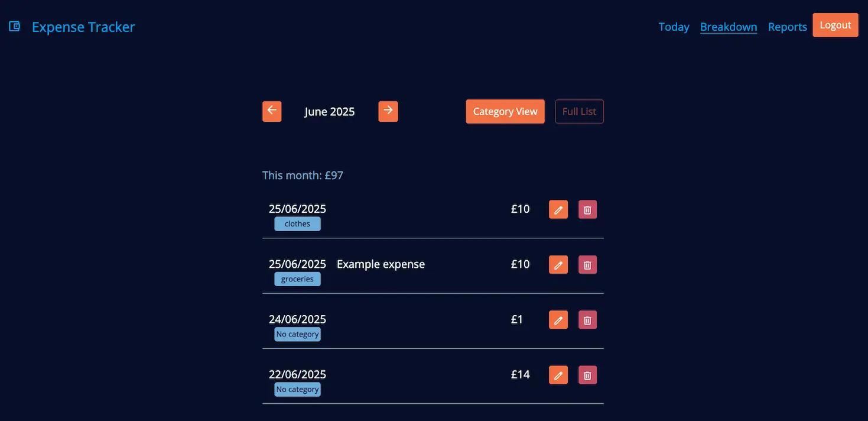
Task: Switch to Category View
Action: tap(505, 111)
